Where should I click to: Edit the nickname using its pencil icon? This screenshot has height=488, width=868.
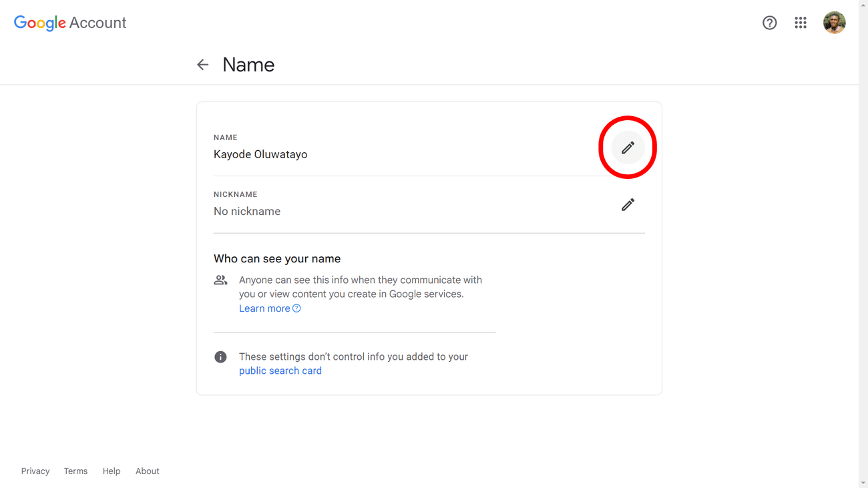(x=628, y=204)
